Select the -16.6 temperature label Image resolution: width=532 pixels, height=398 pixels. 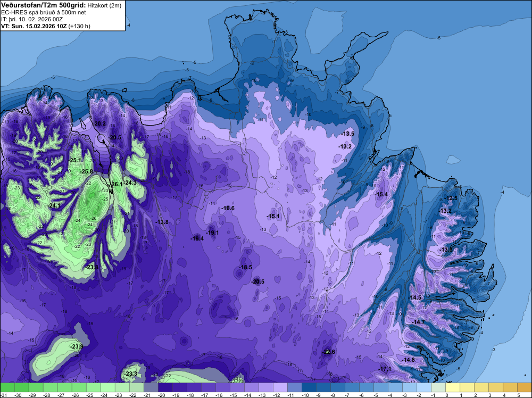pyautogui.click(x=228, y=209)
